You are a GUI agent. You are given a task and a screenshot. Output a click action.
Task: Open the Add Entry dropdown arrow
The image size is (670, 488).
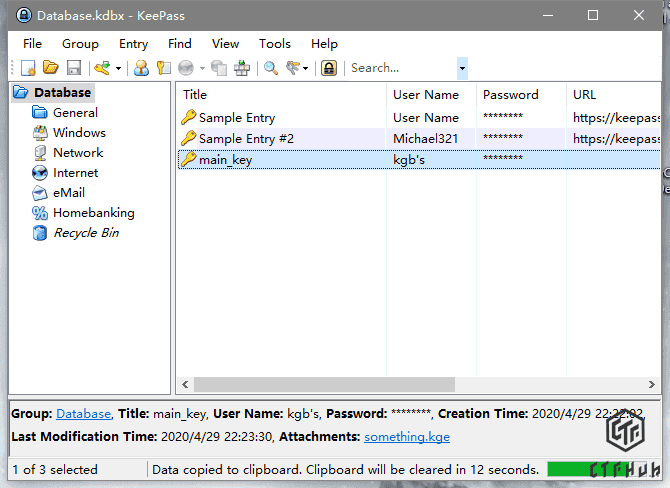pos(118,69)
